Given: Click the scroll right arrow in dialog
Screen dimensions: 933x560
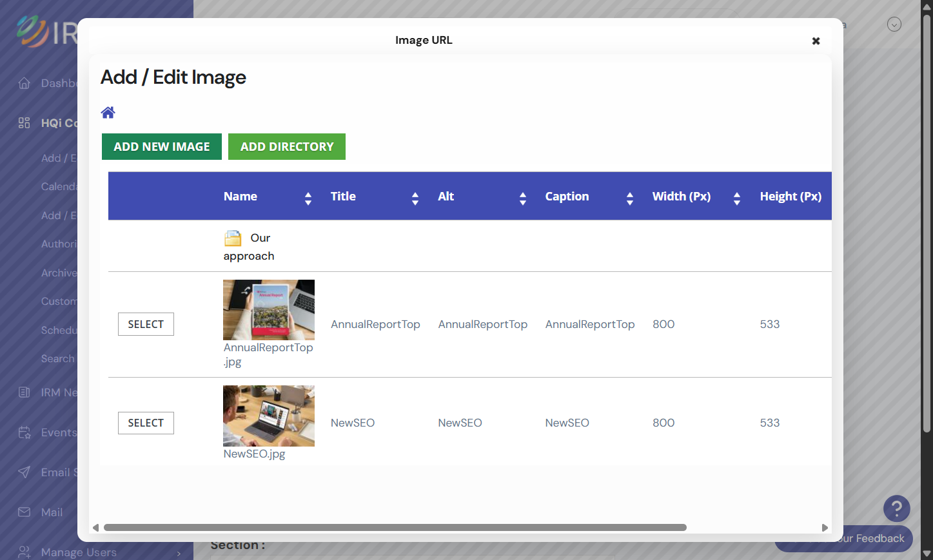Looking at the screenshot, I should point(825,528).
